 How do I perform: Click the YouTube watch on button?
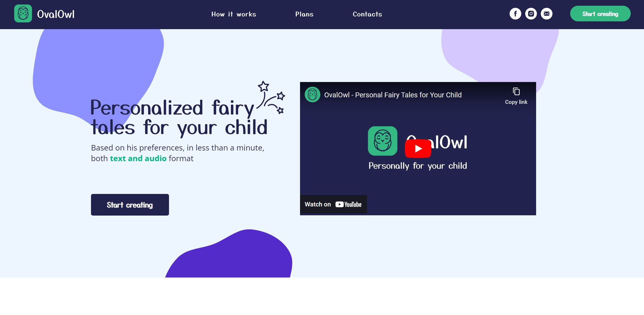pos(333,204)
